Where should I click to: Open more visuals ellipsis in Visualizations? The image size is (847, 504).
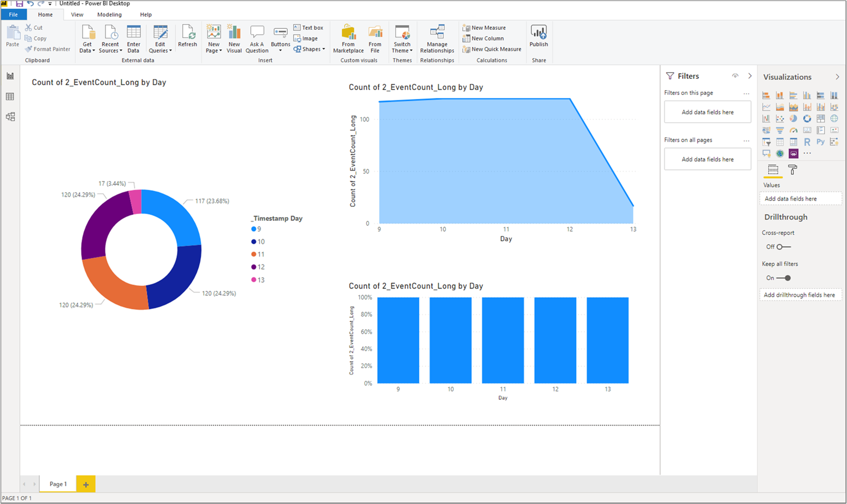[x=807, y=153]
